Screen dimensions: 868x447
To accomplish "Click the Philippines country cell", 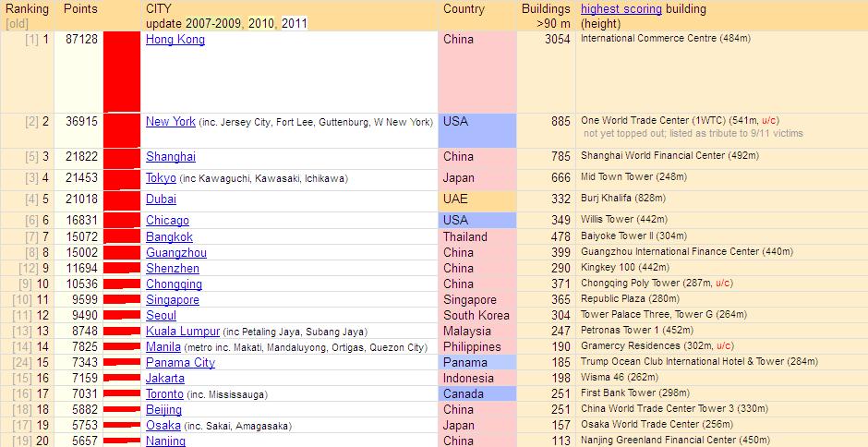I will pyautogui.click(x=476, y=346).
